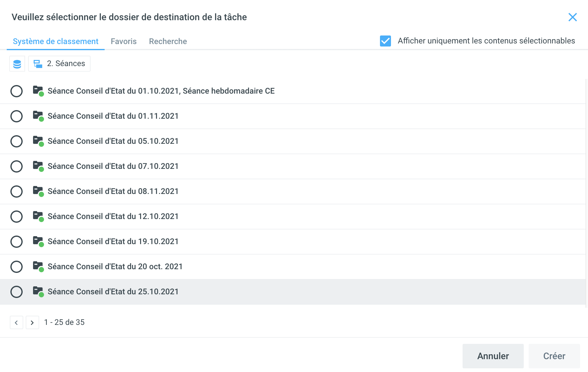Go to the next page of results
The width and height of the screenshot is (588, 372).
click(32, 322)
